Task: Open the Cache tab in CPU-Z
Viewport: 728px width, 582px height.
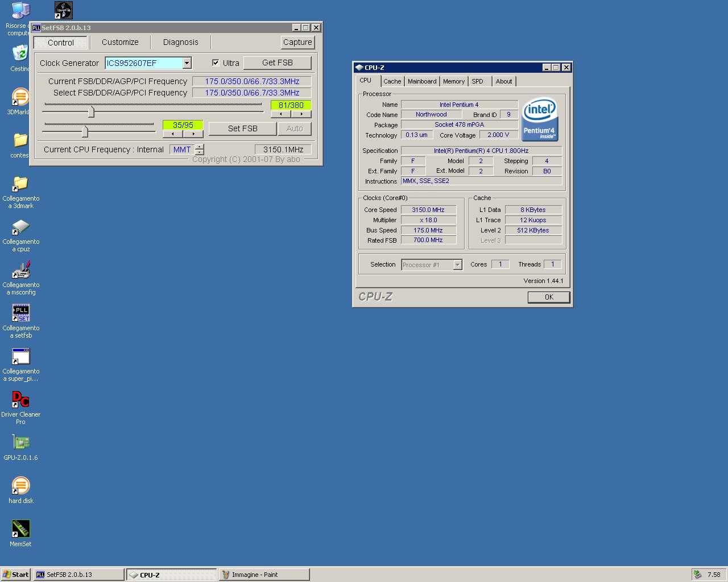Action: (x=392, y=81)
